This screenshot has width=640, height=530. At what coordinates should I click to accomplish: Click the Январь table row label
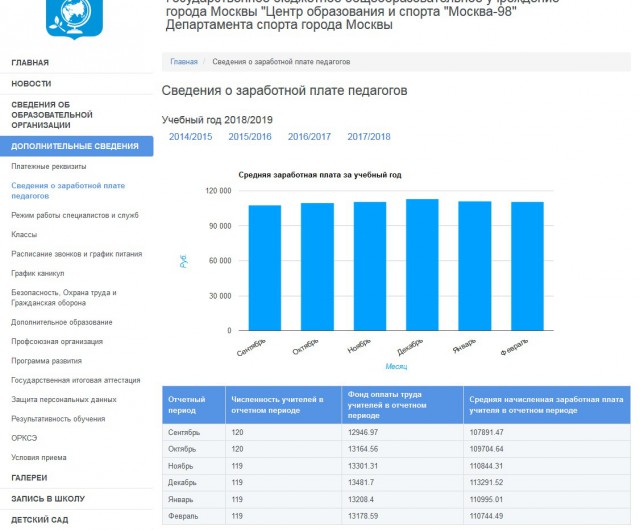180,499
